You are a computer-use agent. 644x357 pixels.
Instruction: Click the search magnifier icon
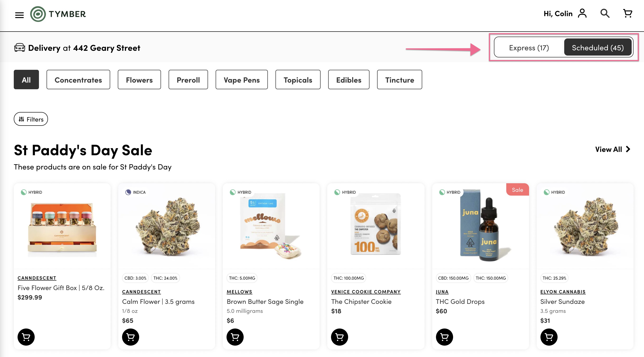pyautogui.click(x=605, y=14)
